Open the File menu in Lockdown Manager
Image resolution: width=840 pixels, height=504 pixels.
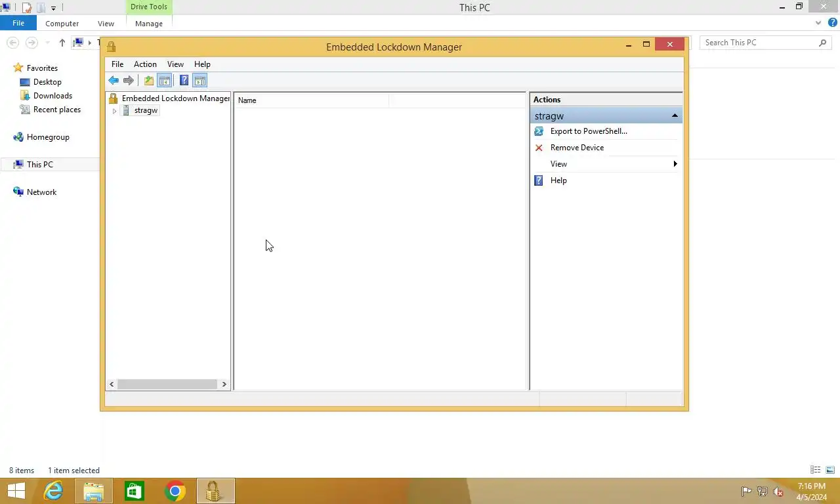tap(117, 64)
